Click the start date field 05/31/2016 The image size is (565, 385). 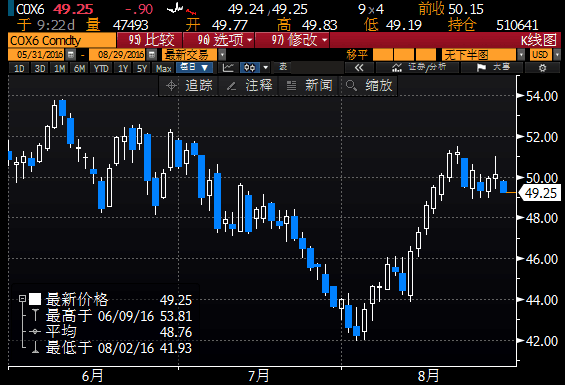coord(37,55)
